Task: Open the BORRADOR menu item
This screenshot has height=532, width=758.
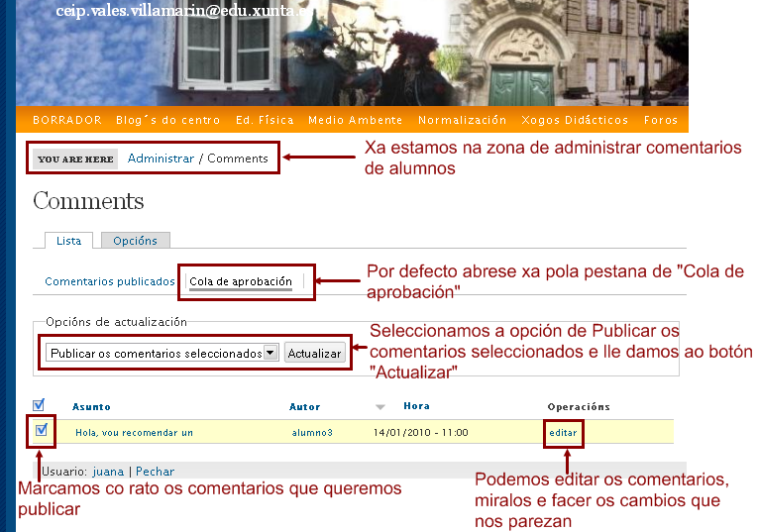Action: click(67, 120)
